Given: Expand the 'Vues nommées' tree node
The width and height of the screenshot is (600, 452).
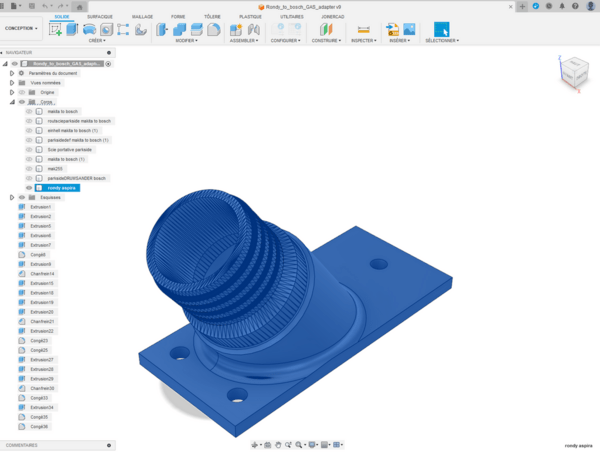Looking at the screenshot, I should tap(11, 83).
